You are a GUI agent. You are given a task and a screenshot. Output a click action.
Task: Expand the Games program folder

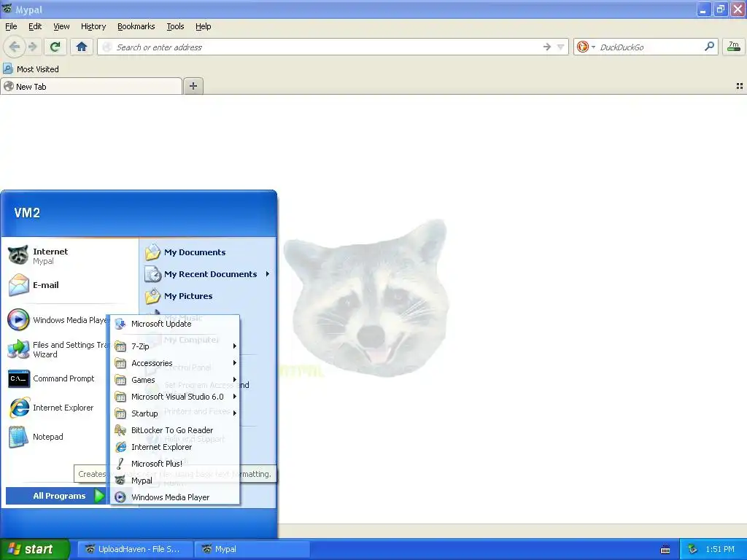[x=175, y=380]
